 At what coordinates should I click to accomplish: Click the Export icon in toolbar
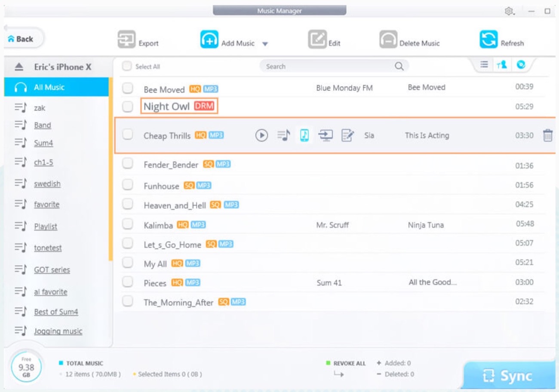[126, 40]
